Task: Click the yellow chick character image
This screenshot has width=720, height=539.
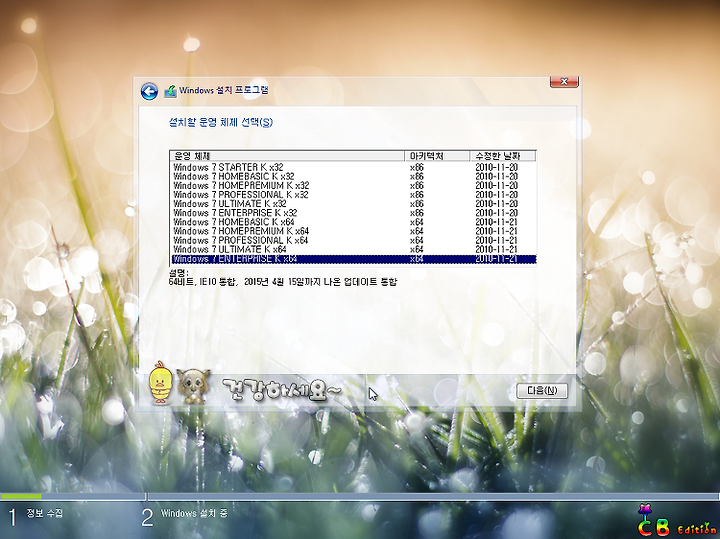Action: pos(161,382)
